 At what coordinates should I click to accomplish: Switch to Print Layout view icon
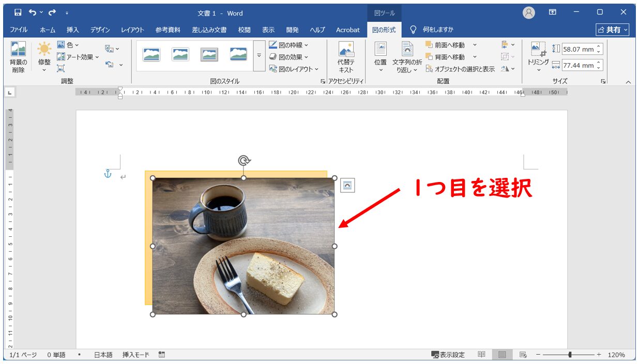(x=501, y=355)
